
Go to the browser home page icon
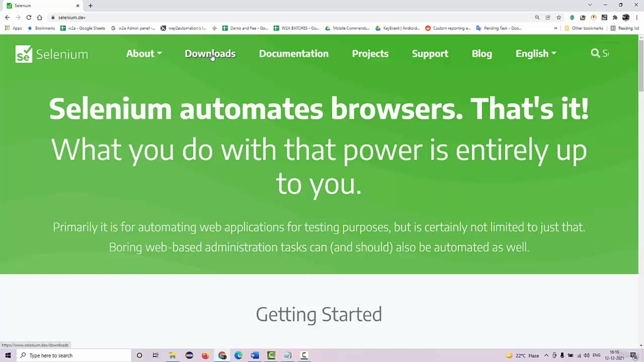(x=40, y=17)
